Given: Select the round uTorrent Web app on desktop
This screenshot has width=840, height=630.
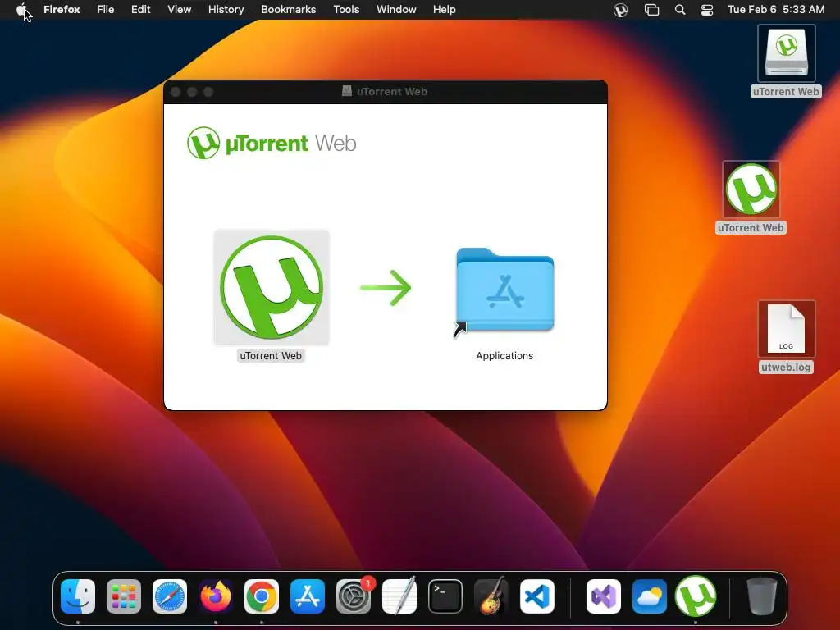Looking at the screenshot, I should tap(751, 189).
